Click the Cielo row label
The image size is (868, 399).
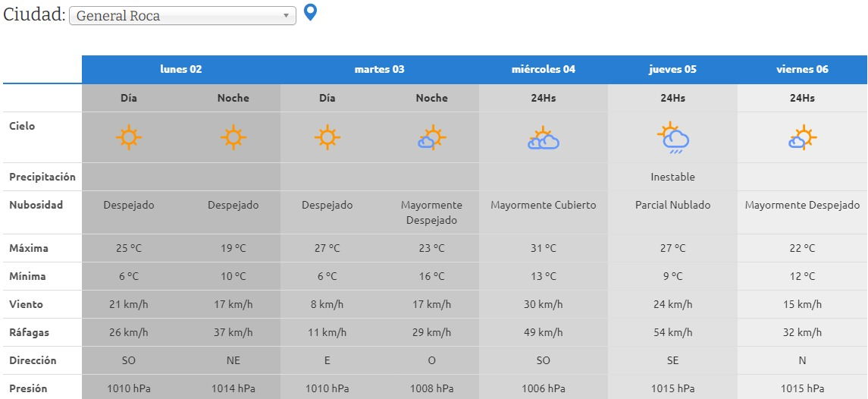click(22, 126)
